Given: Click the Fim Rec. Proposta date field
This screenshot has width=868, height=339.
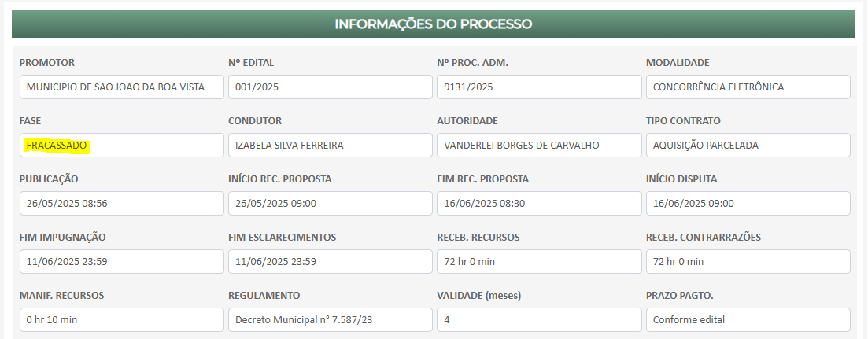Looking at the screenshot, I should [x=539, y=204].
